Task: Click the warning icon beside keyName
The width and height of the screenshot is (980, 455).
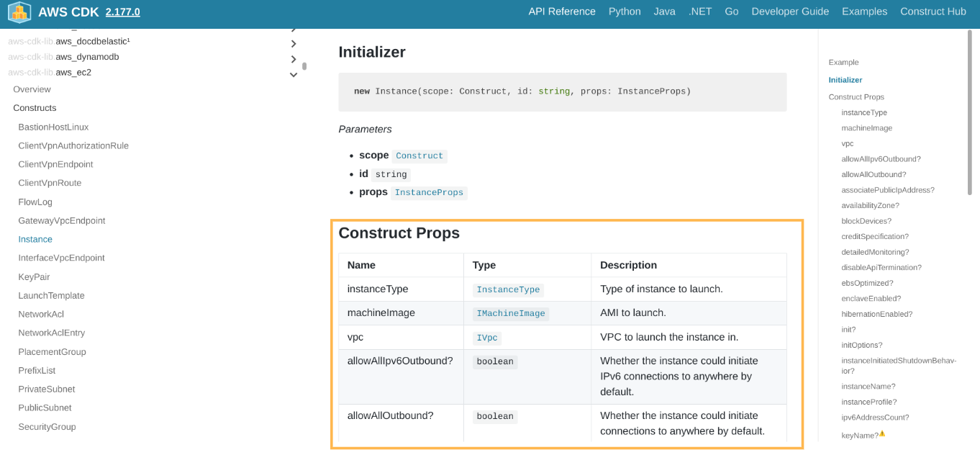Action: pyautogui.click(x=882, y=434)
